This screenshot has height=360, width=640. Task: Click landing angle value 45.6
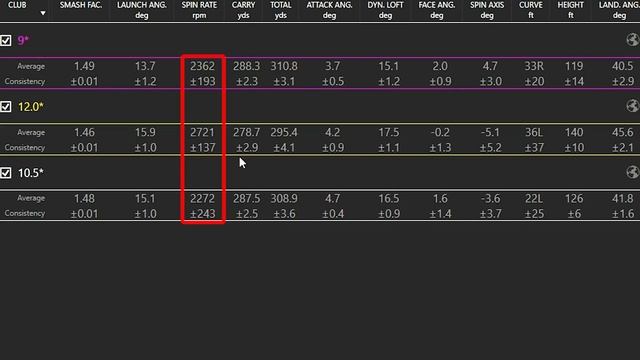point(623,132)
